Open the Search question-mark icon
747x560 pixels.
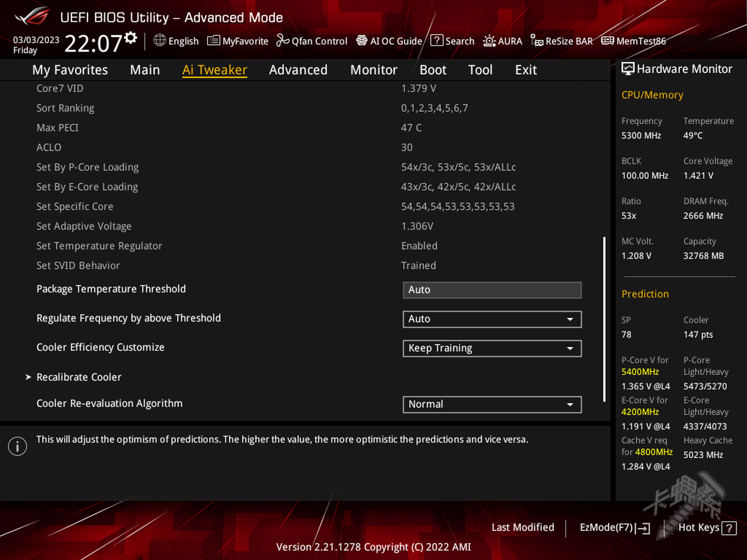click(x=437, y=40)
